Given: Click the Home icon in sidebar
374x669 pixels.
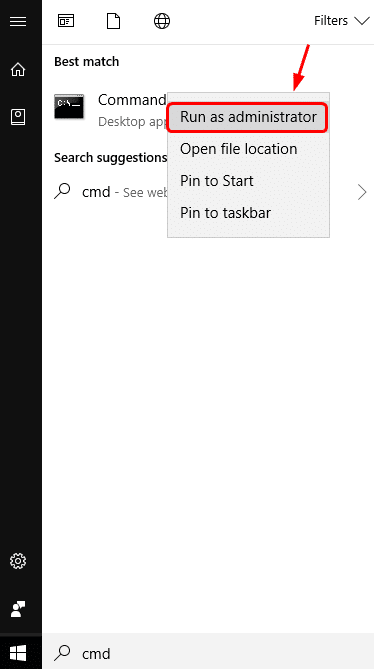Looking at the screenshot, I should (18, 70).
